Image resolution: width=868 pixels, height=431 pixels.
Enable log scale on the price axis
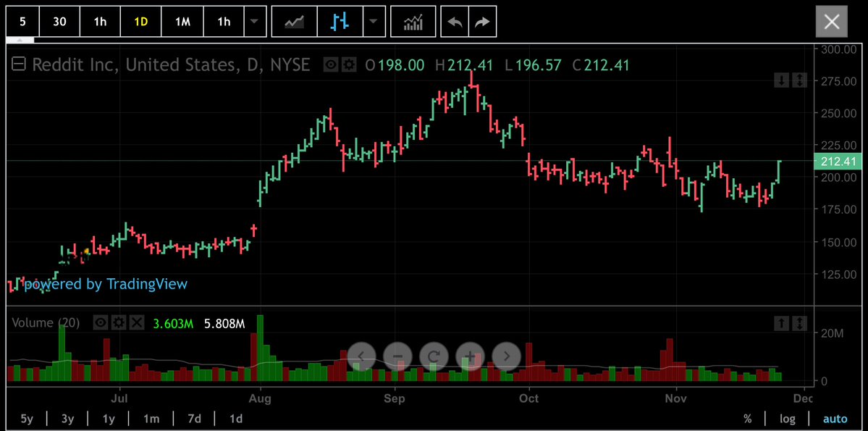pos(787,419)
